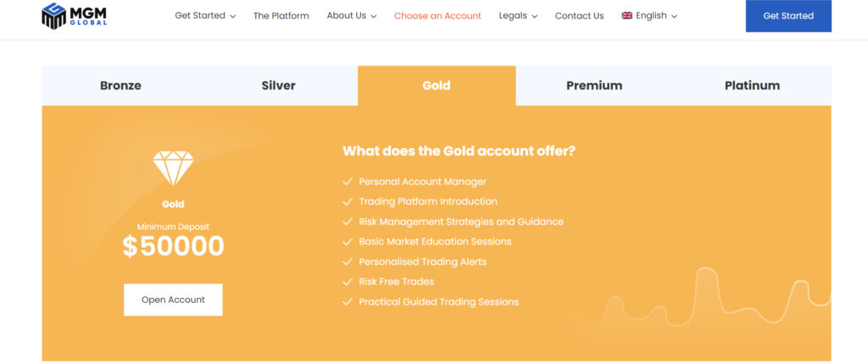Screen dimensions: 868x364
Task: Click checkmark beside Personal Account Manager
Action: tap(347, 182)
